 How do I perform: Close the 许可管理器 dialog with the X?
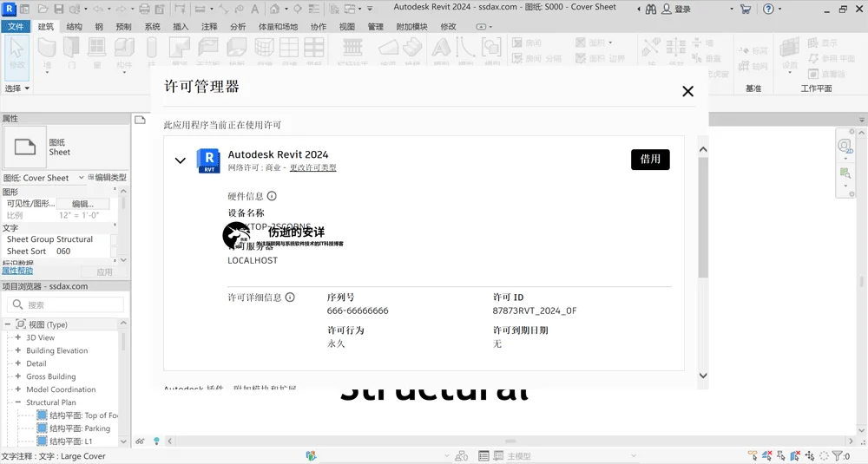coord(687,91)
